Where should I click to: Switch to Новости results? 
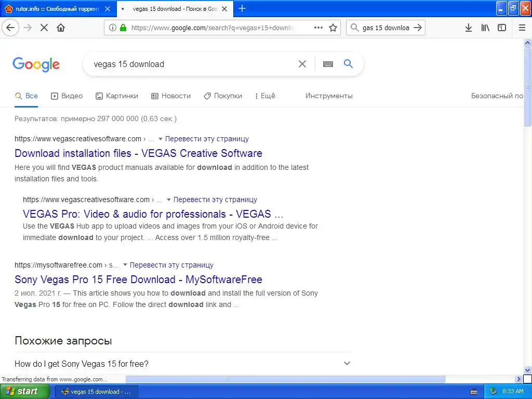click(x=171, y=96)
